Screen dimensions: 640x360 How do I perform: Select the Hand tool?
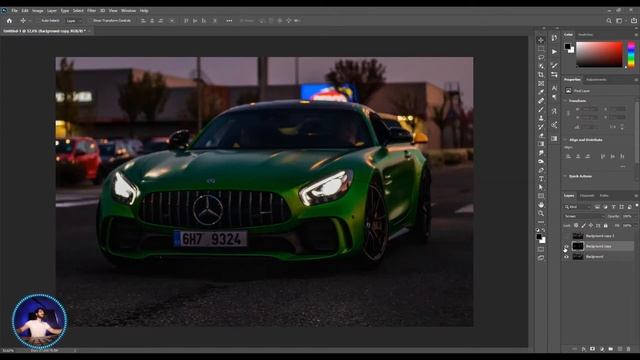(x=541, y=204)
